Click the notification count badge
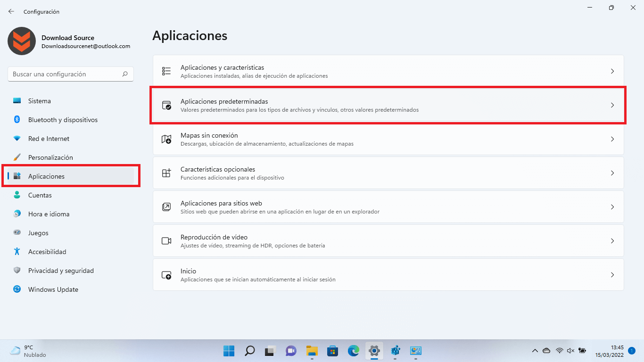 631,351
